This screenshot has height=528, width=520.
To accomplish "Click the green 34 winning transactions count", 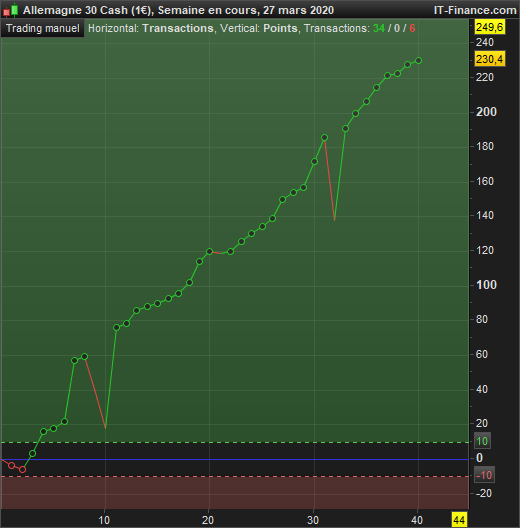I will [x=379, y=28].
